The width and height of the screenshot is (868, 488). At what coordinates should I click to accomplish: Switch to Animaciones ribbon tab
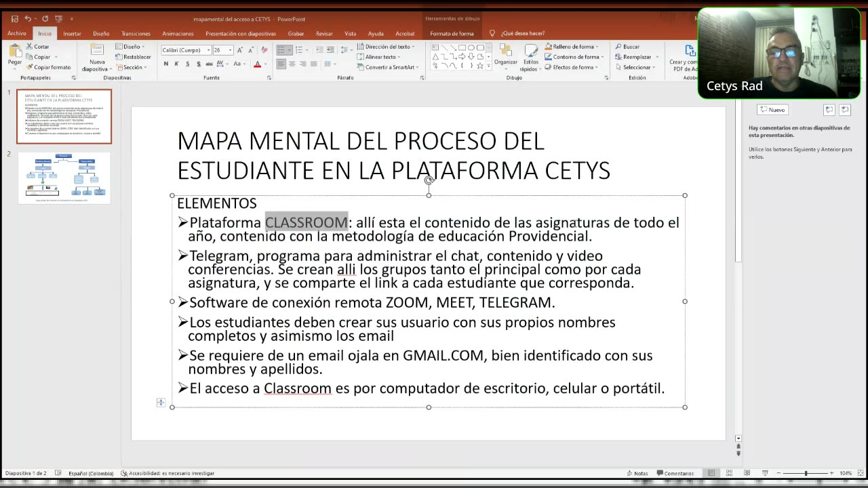pos(178,33)
